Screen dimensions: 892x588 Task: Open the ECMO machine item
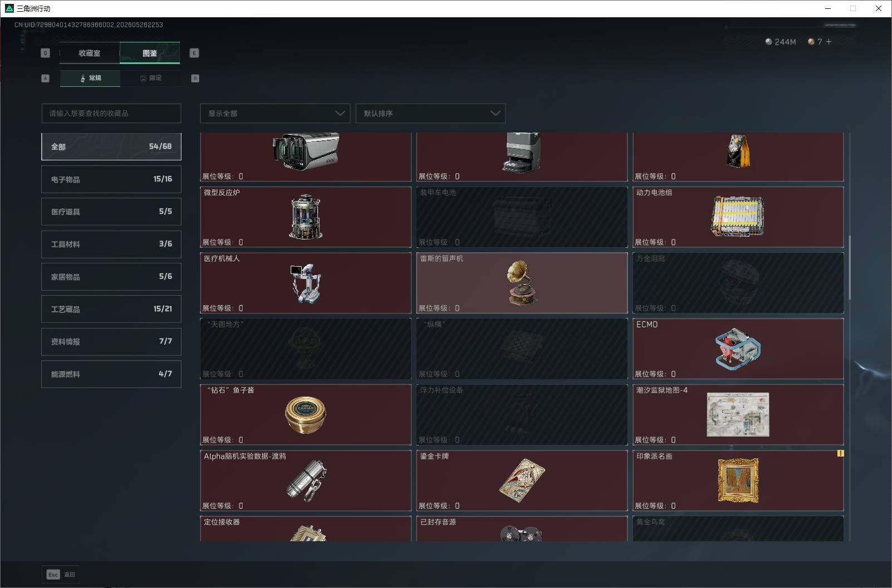click(x=738, y=349)
